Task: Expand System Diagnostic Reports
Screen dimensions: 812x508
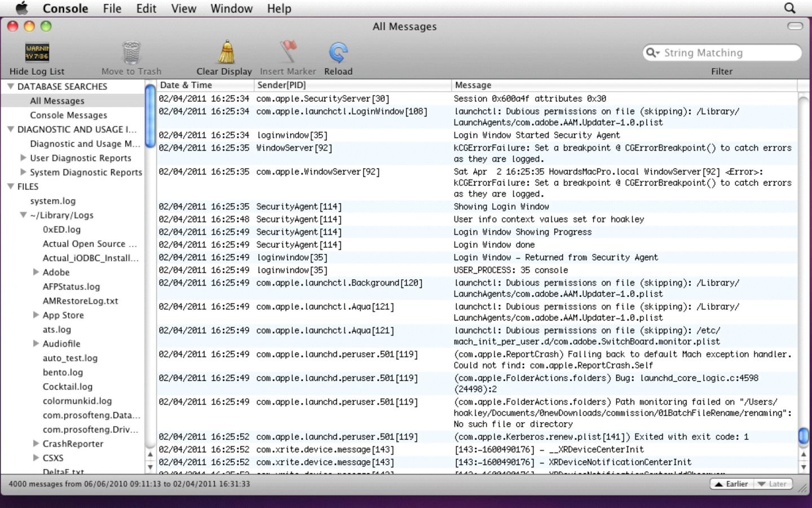Action: tap(23, 172)
